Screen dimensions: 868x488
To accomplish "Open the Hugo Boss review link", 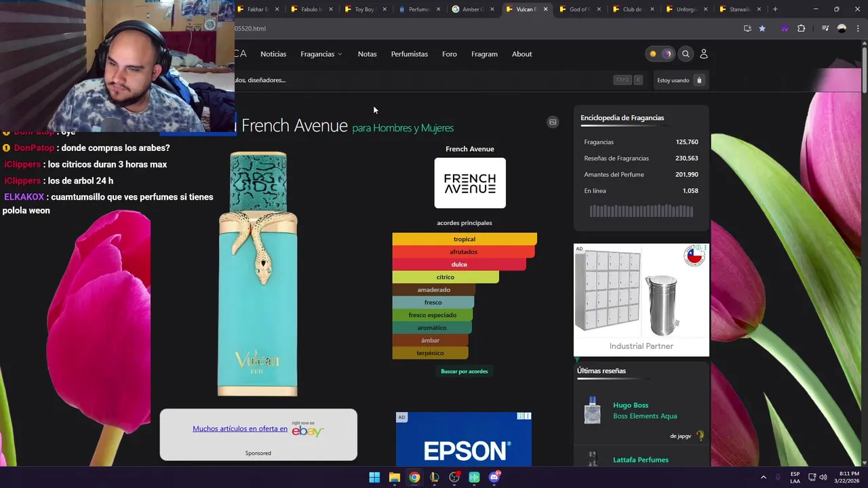I will click(631, 405).
